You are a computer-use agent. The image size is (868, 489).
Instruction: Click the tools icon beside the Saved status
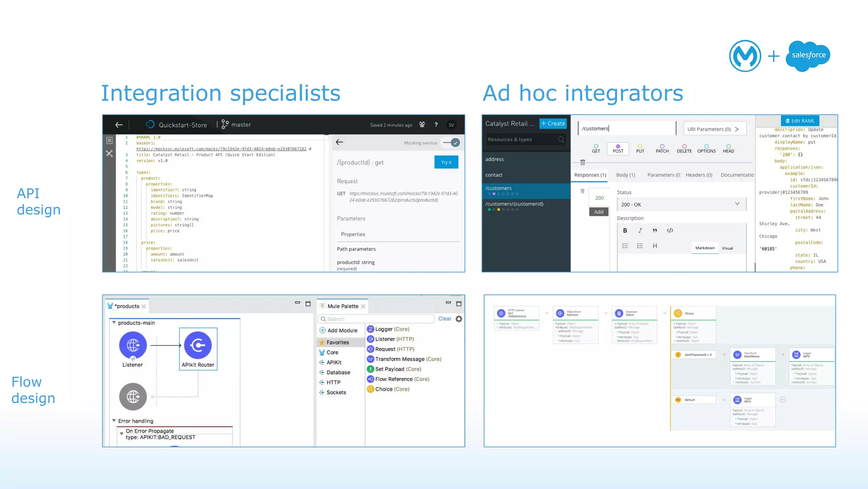[422, 125]
